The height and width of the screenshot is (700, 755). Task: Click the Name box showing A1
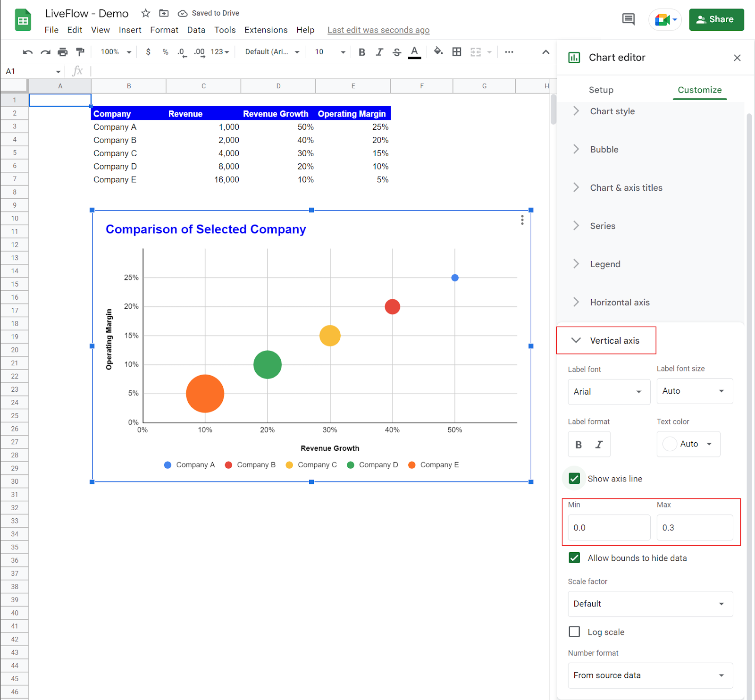33,71
